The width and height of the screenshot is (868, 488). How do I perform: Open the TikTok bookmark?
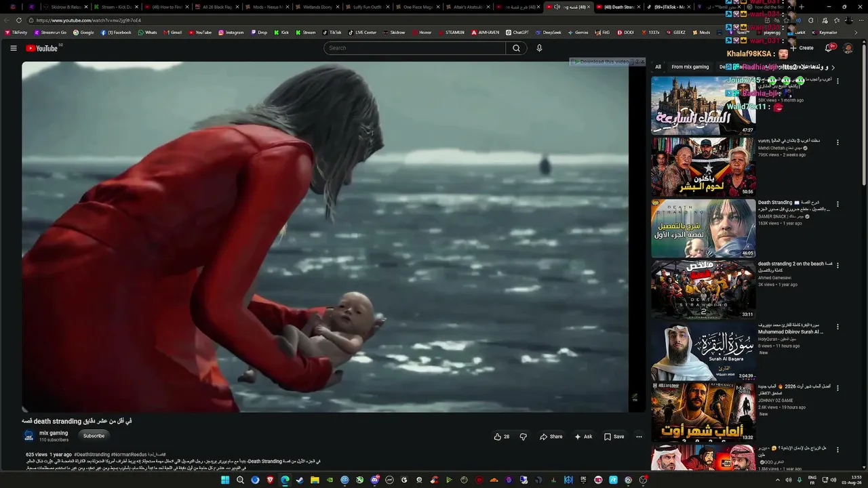pyautogui.click(x=332, y=33)
